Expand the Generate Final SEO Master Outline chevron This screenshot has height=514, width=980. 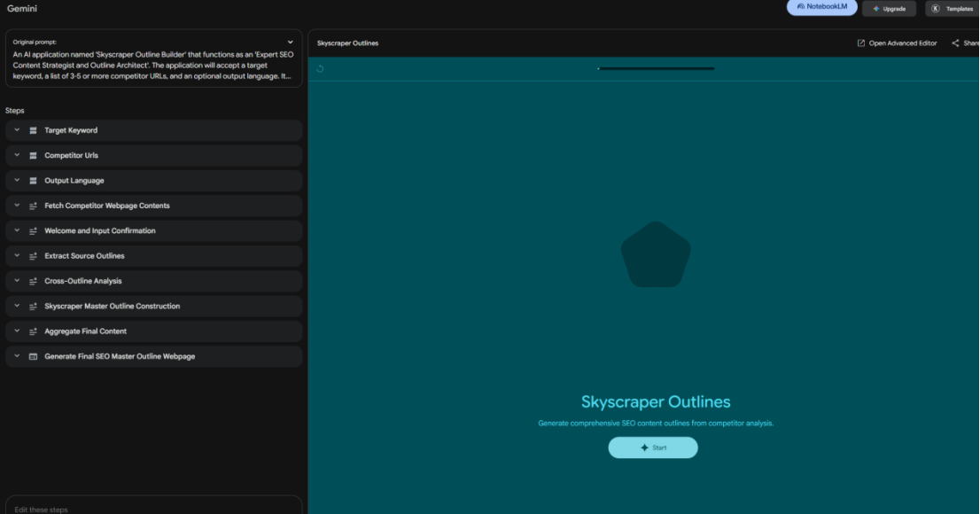click(x=17, y=355)
